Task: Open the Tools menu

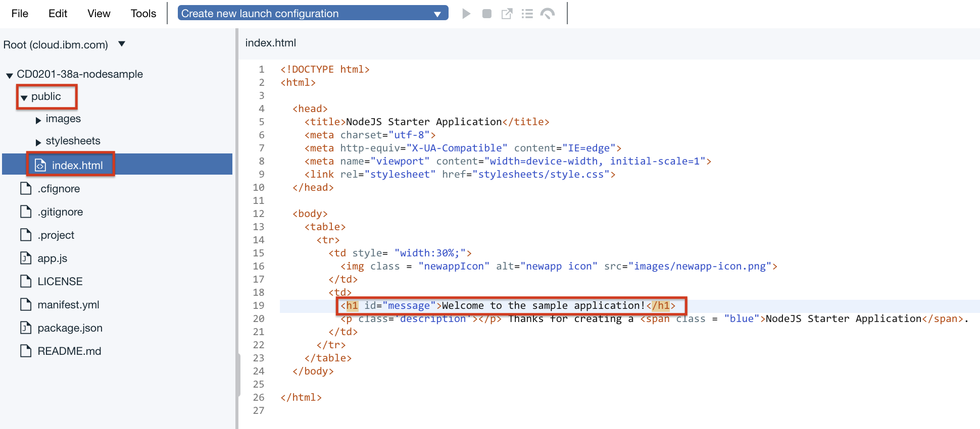Action: tap(143, 14)
